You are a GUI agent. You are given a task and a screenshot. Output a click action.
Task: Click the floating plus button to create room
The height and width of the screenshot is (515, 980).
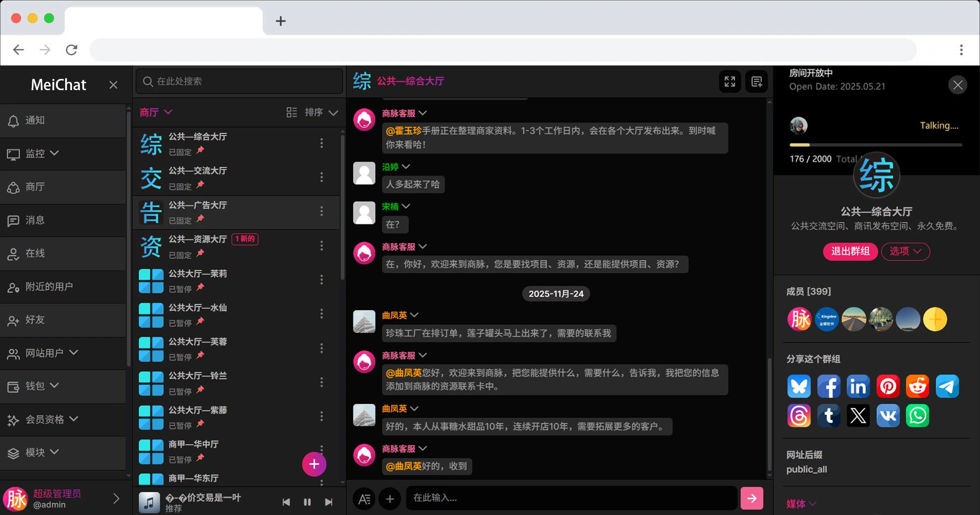coord(314,464)
